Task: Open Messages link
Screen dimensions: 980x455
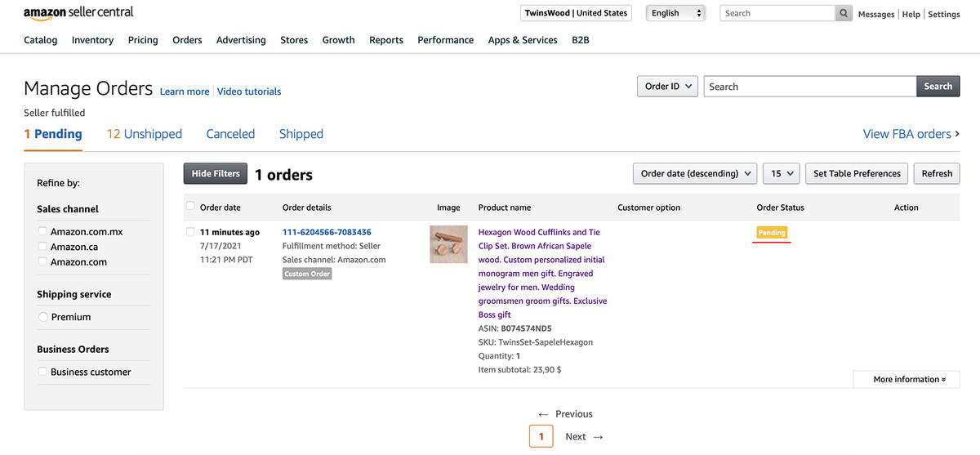Action: [x=876, y=14]
